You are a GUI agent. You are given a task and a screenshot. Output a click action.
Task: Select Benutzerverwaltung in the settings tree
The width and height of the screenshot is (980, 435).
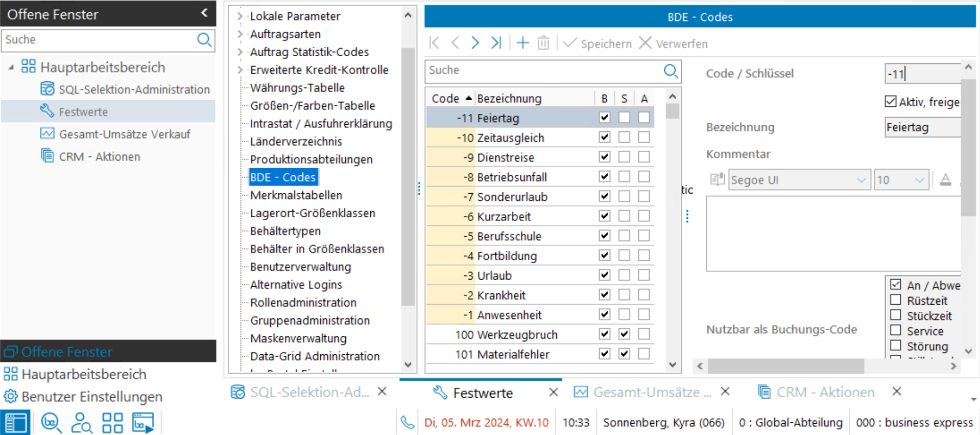[300, 267]
